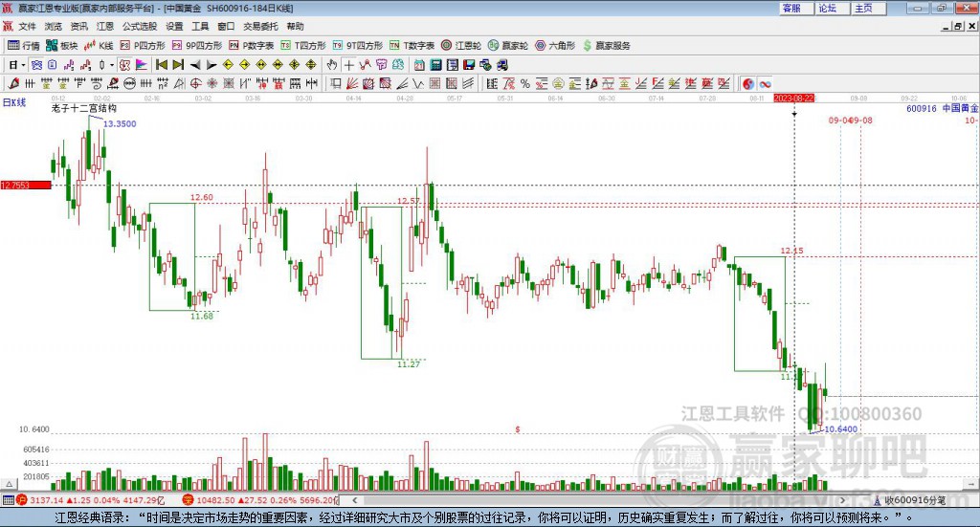The image size is (980, 527).
Task: Click the yin-yang icon
Action: point(748,83)
